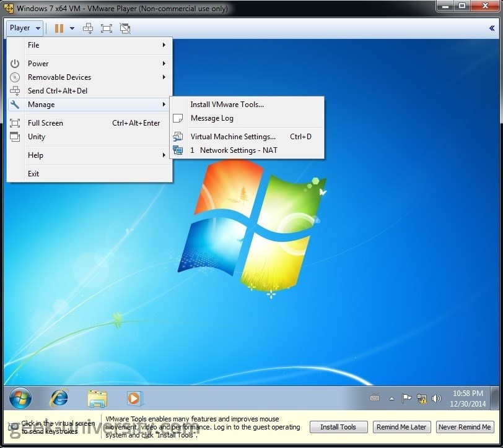Screen dimensions: 503x448
Task: Click the Unity window icon in menu
Action: click(x=15, y=137)
